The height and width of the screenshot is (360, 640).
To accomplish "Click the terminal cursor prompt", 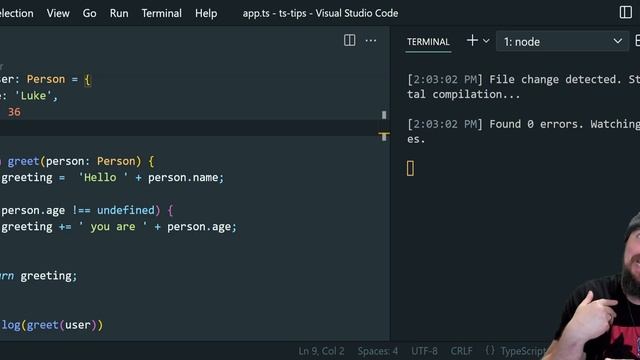I will [410, 168].
